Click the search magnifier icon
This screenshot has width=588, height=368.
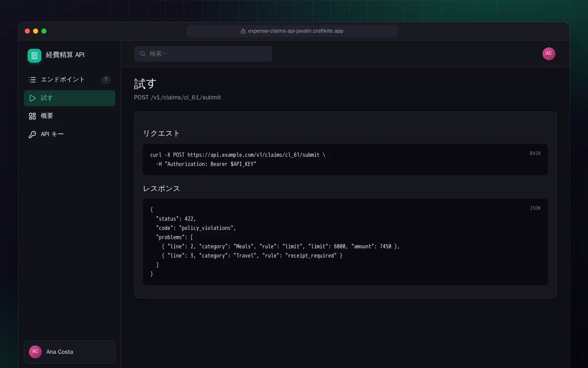click(142, 54)
